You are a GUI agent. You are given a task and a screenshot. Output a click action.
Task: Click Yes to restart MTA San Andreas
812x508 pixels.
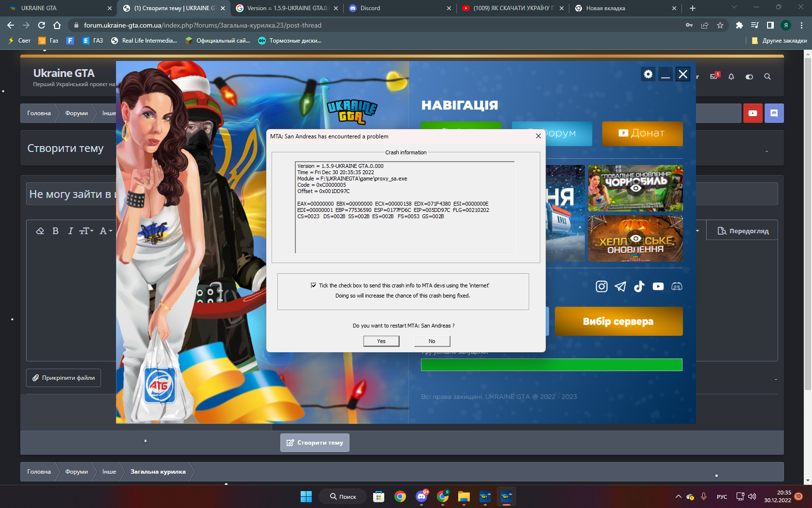point(381,341)
